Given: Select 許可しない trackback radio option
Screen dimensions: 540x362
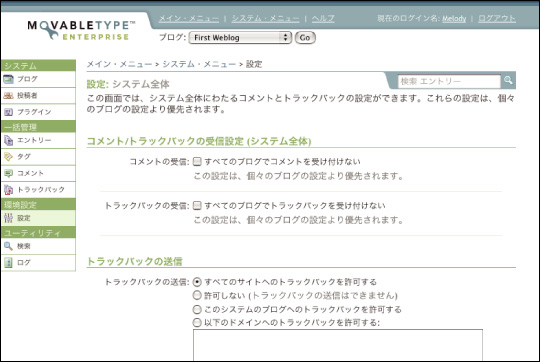Looking at the screenshot, I should 197,295.
